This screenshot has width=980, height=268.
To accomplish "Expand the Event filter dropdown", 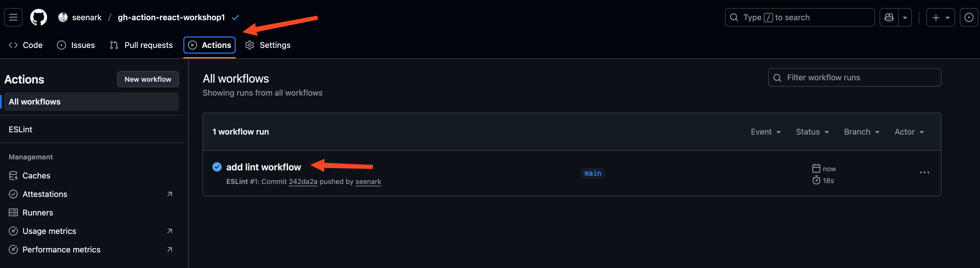I will 765,132.
